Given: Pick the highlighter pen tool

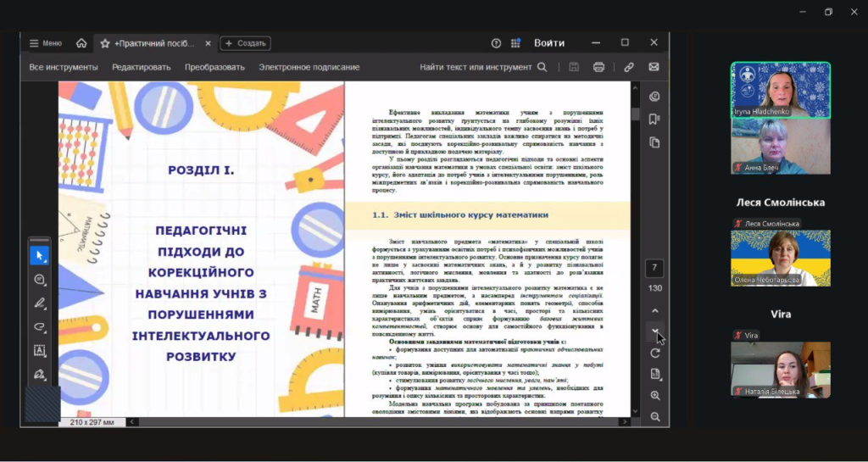Looking at the screenshot, I should click(40, 303).
